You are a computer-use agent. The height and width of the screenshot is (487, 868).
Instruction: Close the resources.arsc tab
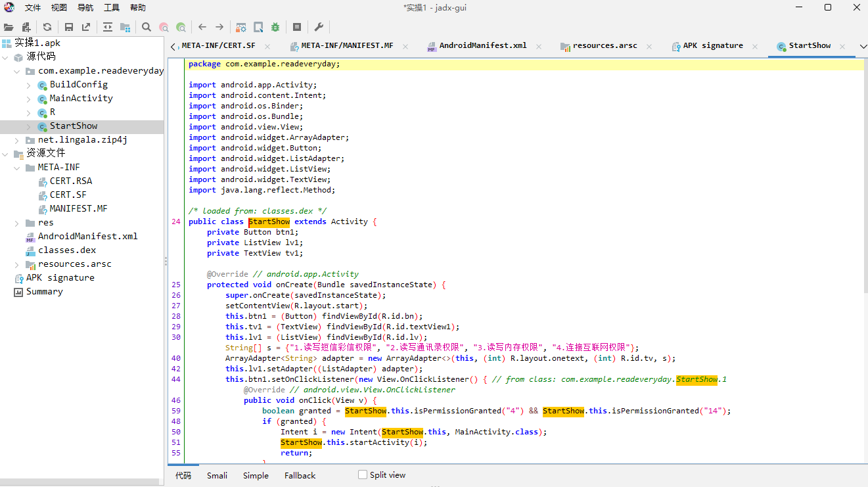click(649, 46)
